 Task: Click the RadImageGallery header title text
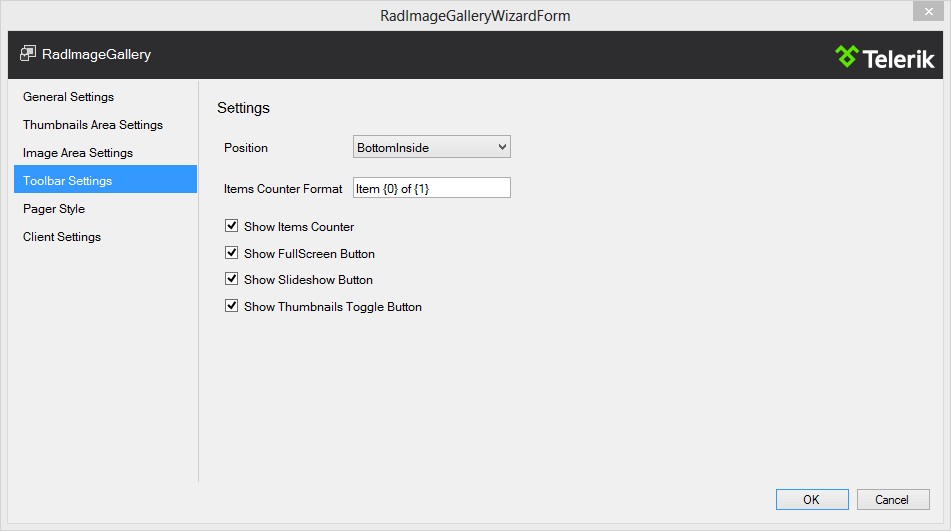tap(97, 55)
